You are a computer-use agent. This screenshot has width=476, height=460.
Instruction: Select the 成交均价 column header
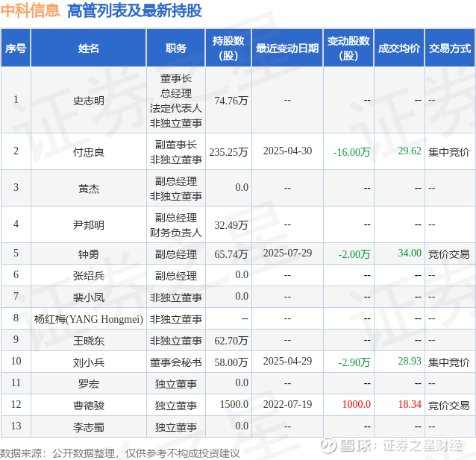pyautogui.click(x=399, y=48)
